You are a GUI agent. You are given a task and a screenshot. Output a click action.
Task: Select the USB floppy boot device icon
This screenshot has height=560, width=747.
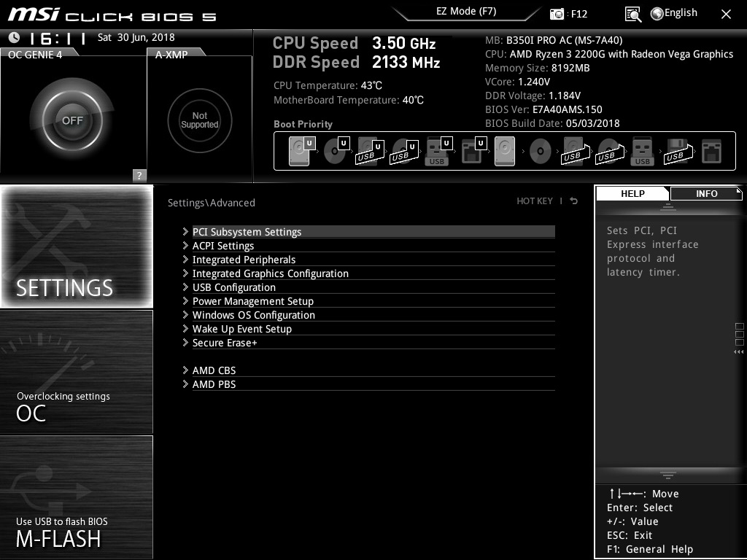click(678, 151)
